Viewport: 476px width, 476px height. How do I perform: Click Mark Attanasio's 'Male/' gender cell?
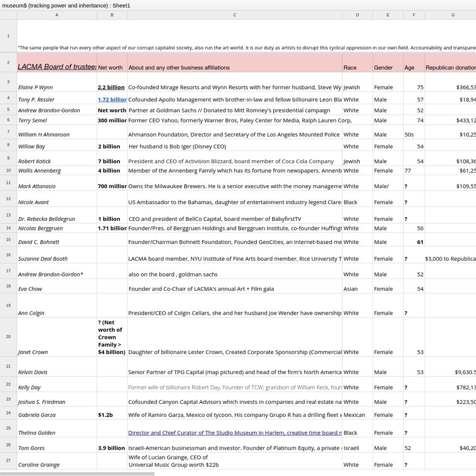click(x=387, y=183)
